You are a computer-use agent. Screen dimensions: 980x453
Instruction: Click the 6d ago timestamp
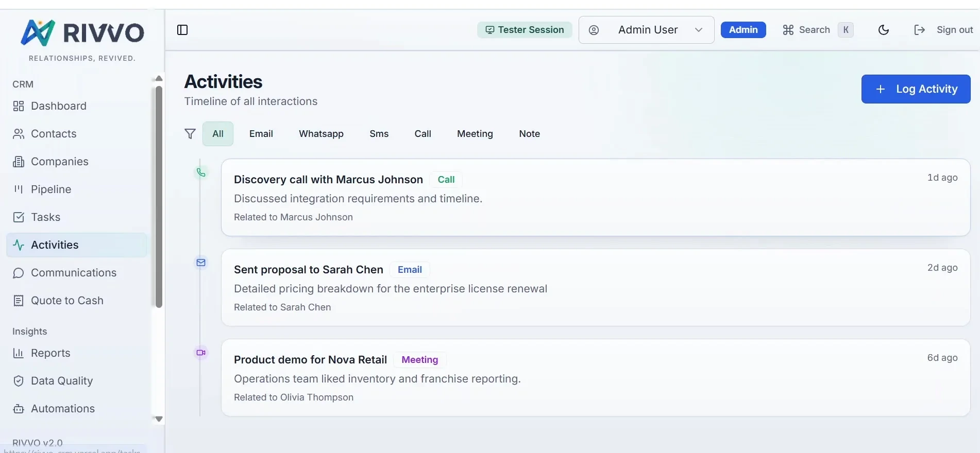click(942, 358)
